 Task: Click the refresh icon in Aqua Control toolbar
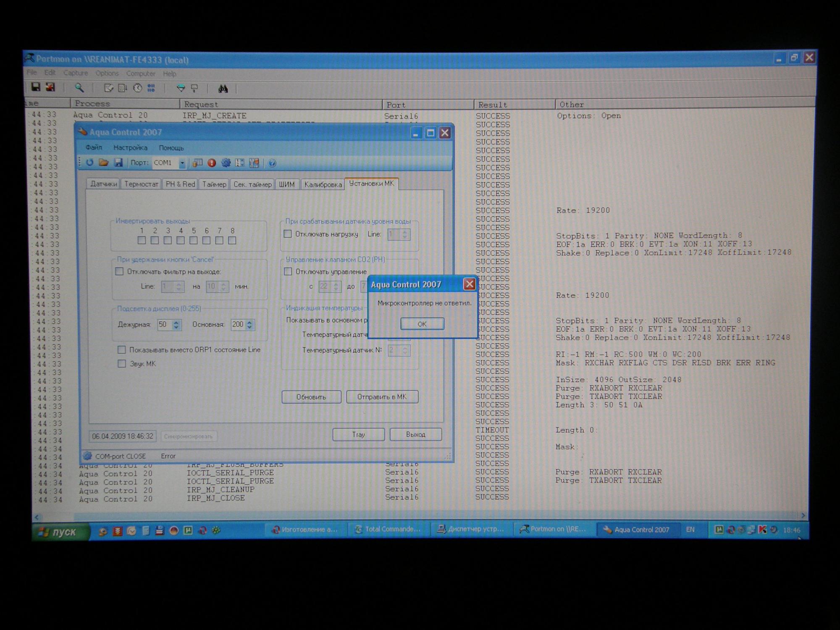tap(90, 163)
